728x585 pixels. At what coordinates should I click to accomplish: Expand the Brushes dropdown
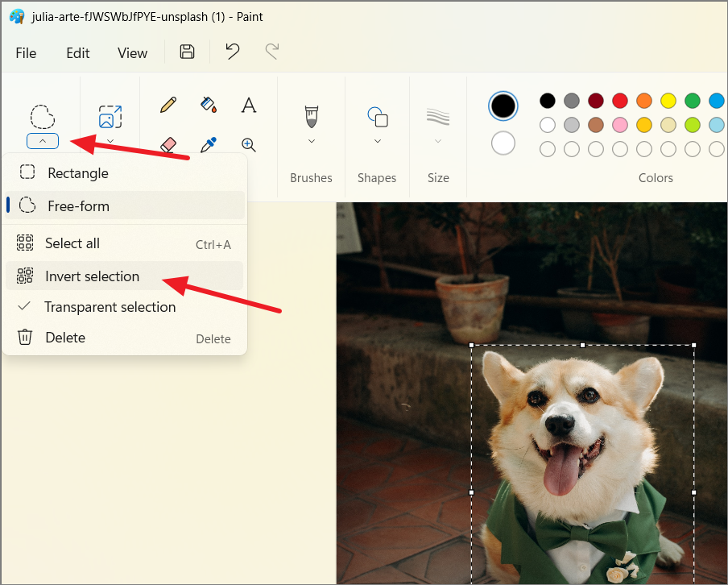[312, 141]
